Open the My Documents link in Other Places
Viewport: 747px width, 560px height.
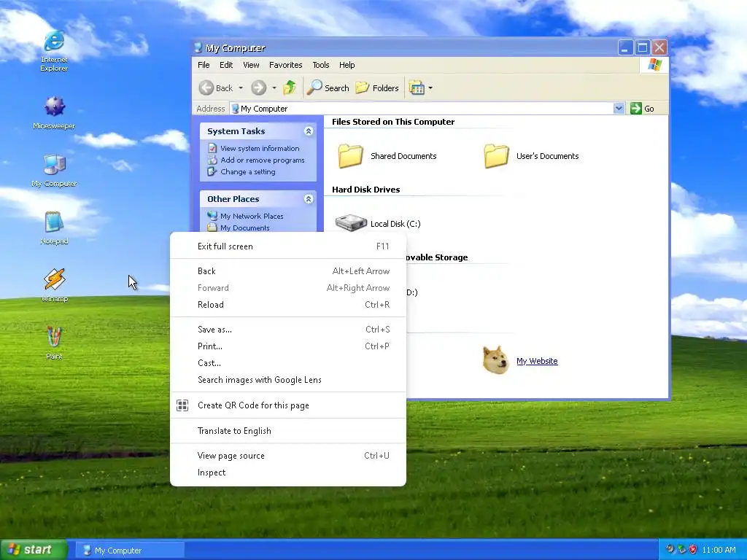pos(245,227)
